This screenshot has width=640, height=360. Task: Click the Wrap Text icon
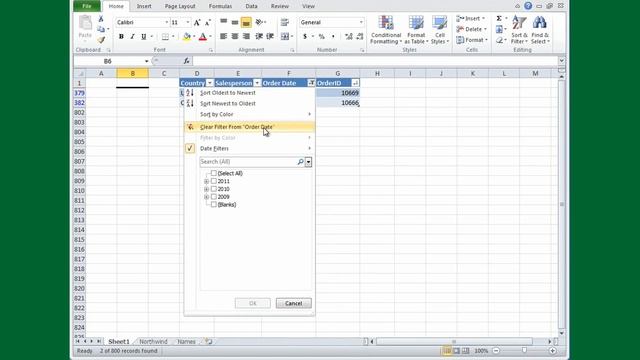285,22
